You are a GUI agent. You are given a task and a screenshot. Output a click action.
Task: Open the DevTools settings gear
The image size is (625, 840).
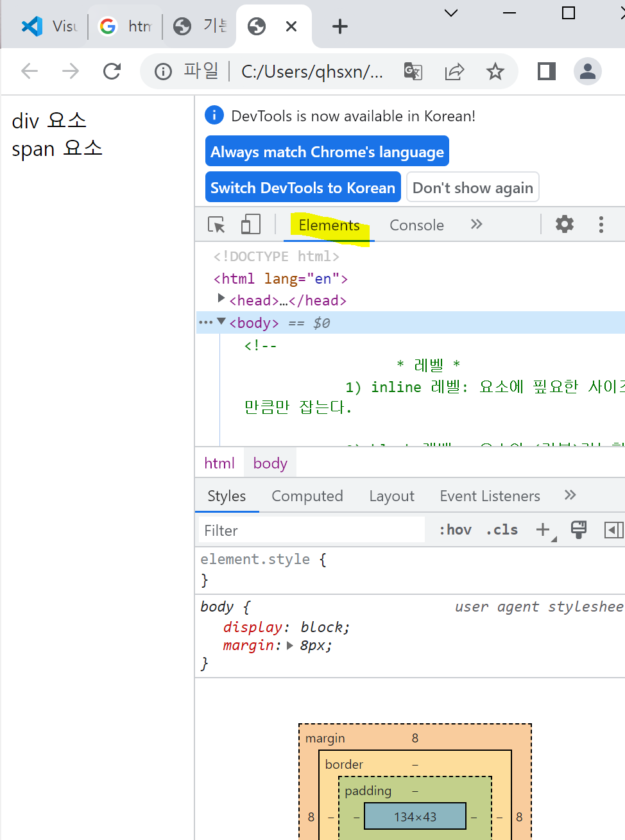coord(564,224)
